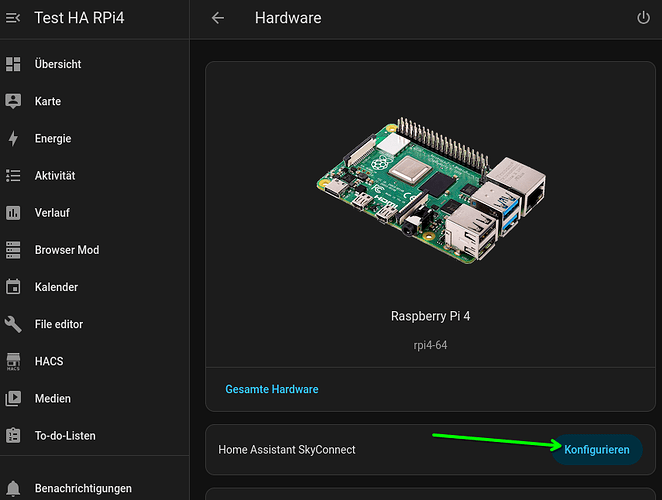
Task: Click the Karte map icon
Action: 13,101
